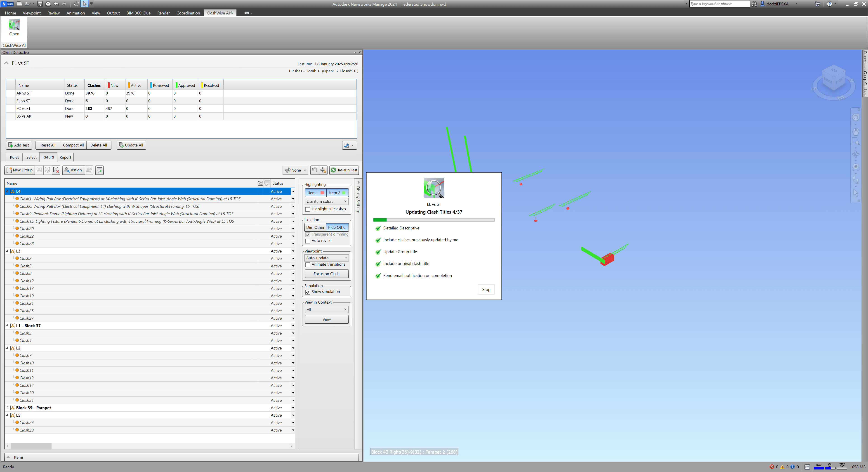Click the Item 1 red color swatch
This screenshot has width=868, height=472.
322,193
